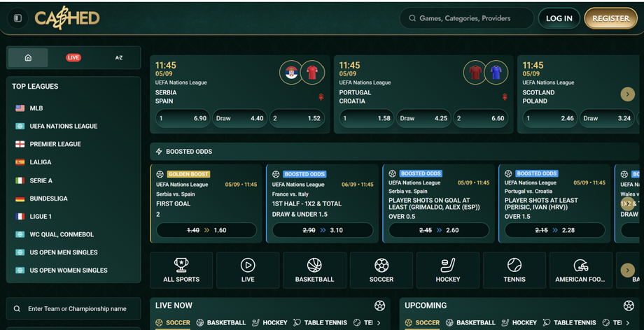
Task: Open TENNIS category tile
Action: click(514, 271)
